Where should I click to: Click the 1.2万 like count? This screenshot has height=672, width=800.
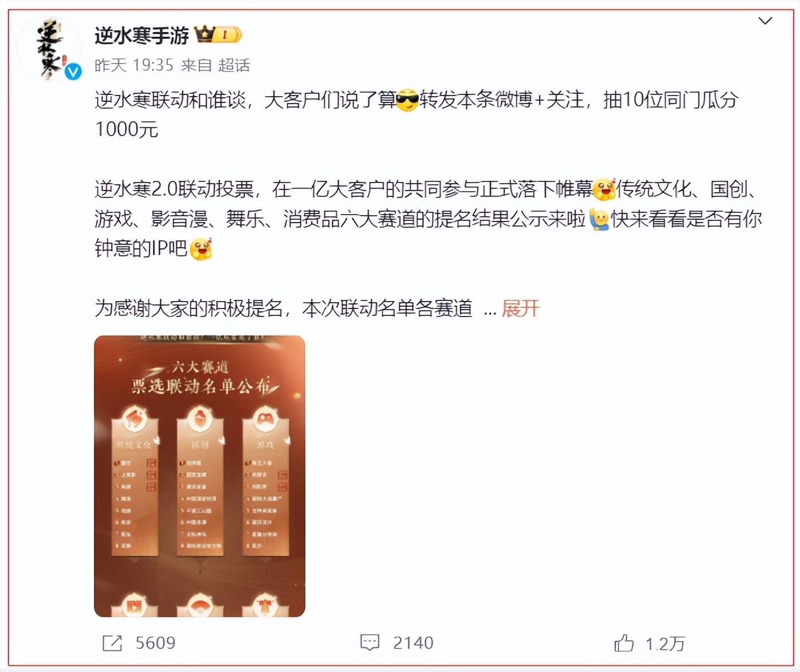[x=664, y=643]
